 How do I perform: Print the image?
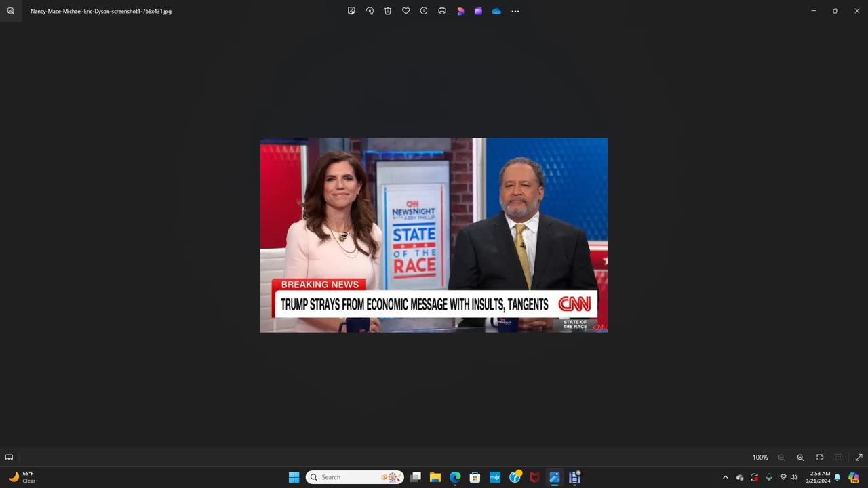pyautogui.click(x=442, y=11)
